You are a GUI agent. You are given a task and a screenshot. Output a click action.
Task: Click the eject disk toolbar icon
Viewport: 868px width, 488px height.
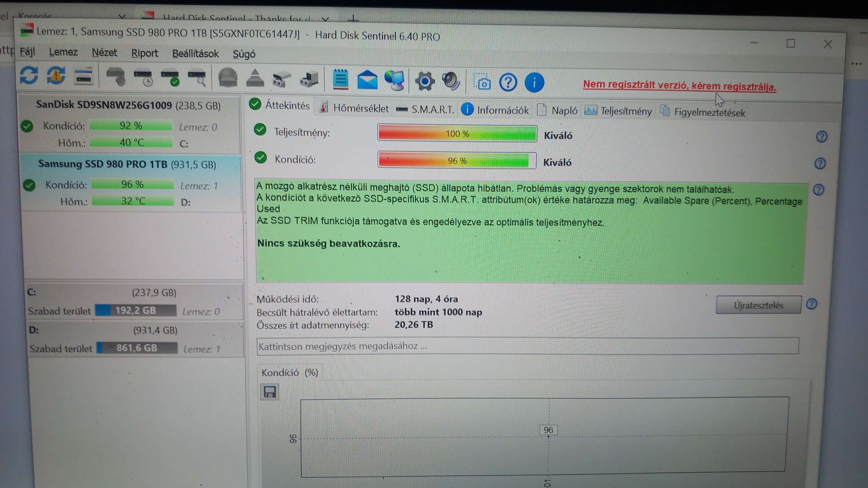point(255,78)
